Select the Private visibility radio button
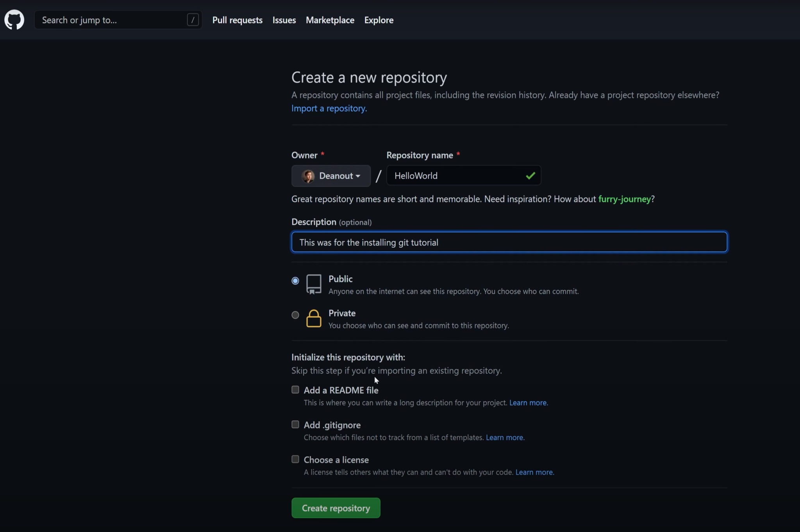Screen dimensions: 800x532 coord(295,315)
